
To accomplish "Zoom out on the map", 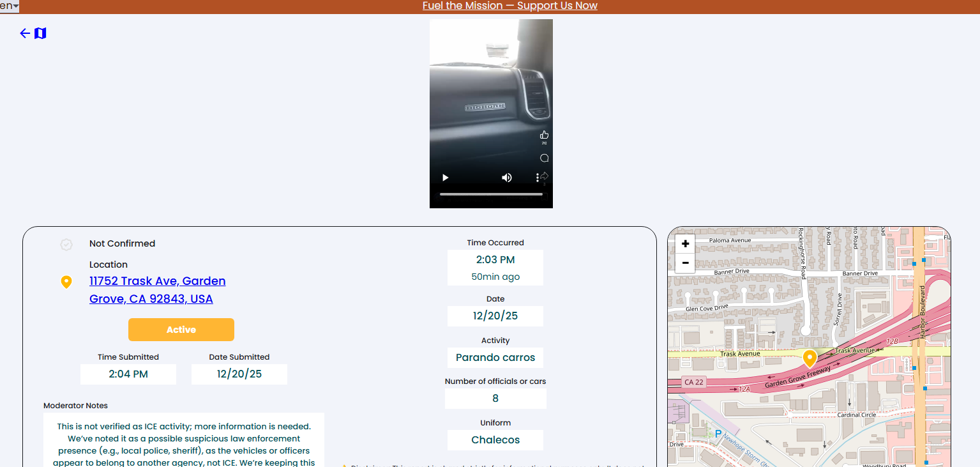I will [685, 263].
